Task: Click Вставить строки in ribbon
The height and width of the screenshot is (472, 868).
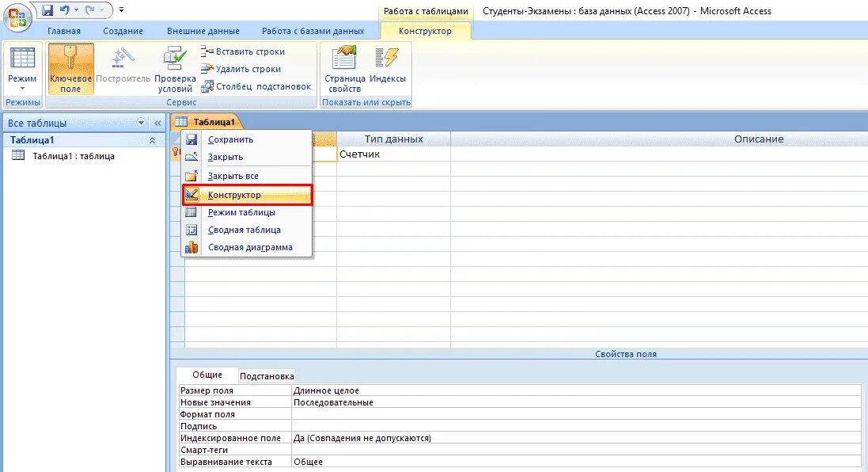Action: click(243, 51)
